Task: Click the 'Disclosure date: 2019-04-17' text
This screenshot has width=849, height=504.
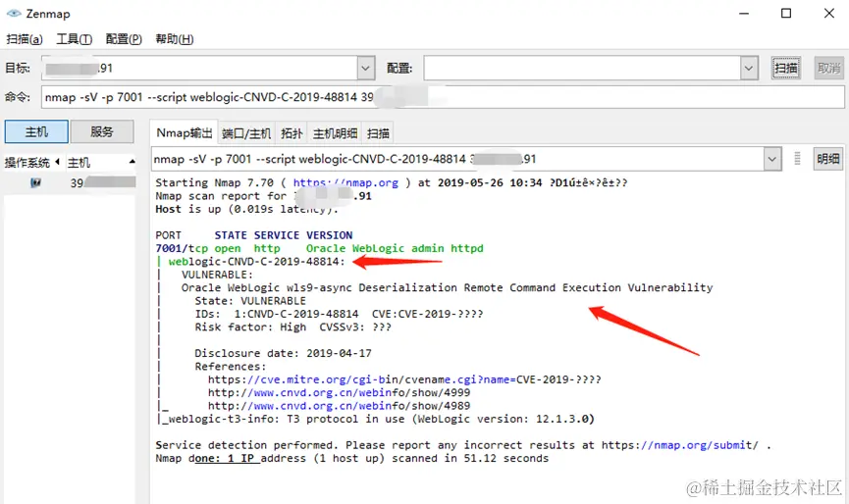Action: click(284, 353)
